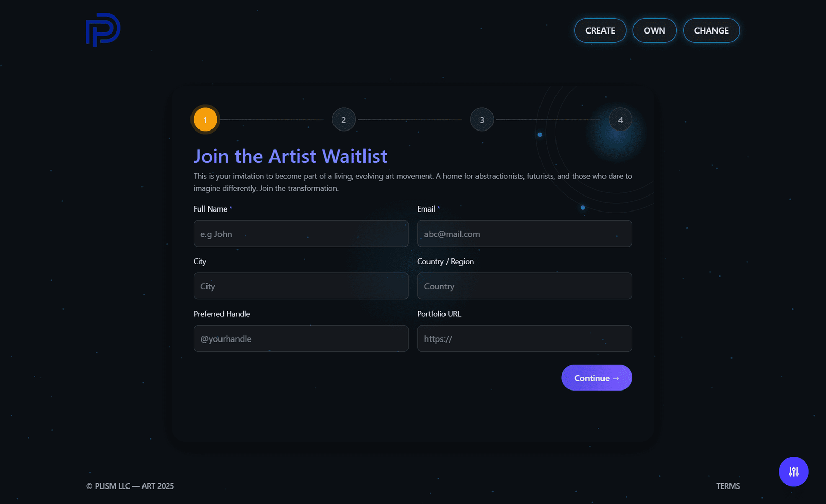
Task: Focus the Portfolio URL field
Action: point(525,338)
